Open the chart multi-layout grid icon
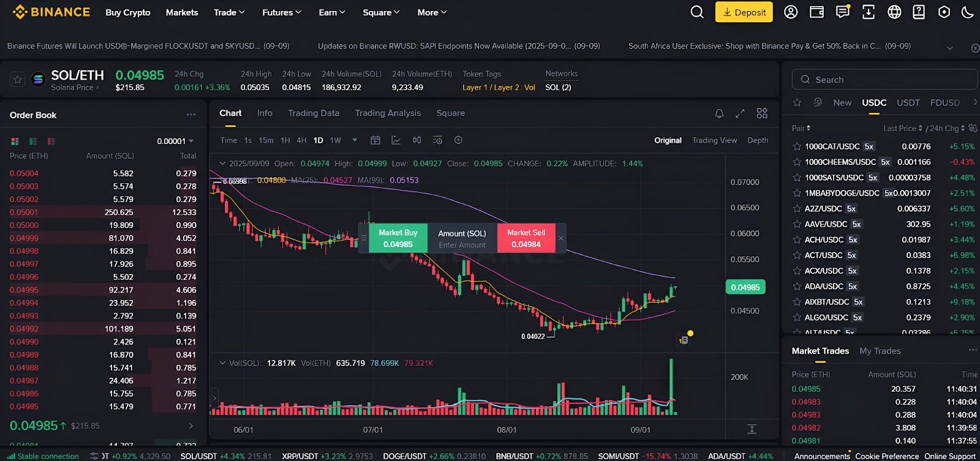 pyautogui.click(x=762, y=113)
